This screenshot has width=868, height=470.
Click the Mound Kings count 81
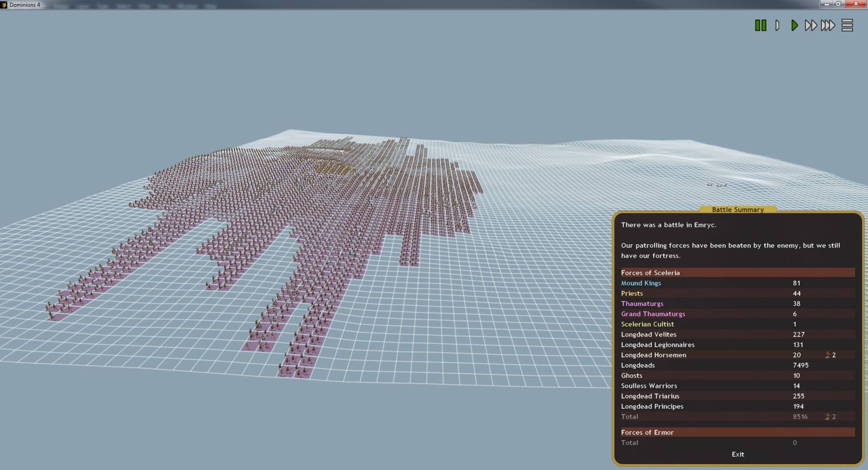point(797,283)
